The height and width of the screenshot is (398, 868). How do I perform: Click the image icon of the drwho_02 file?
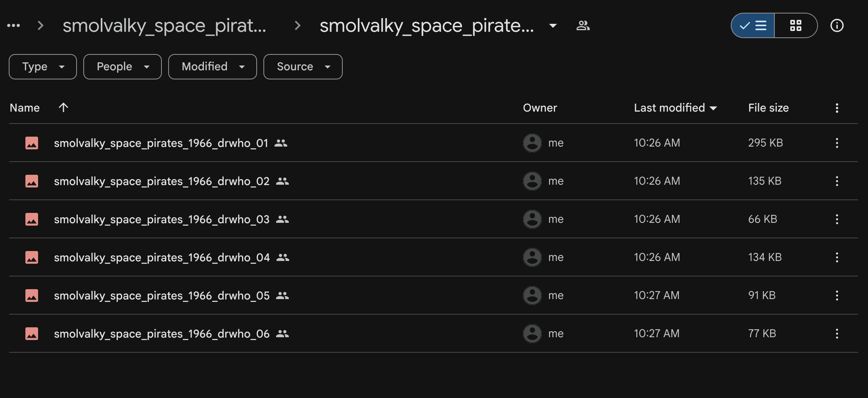[x=32, y=181]
